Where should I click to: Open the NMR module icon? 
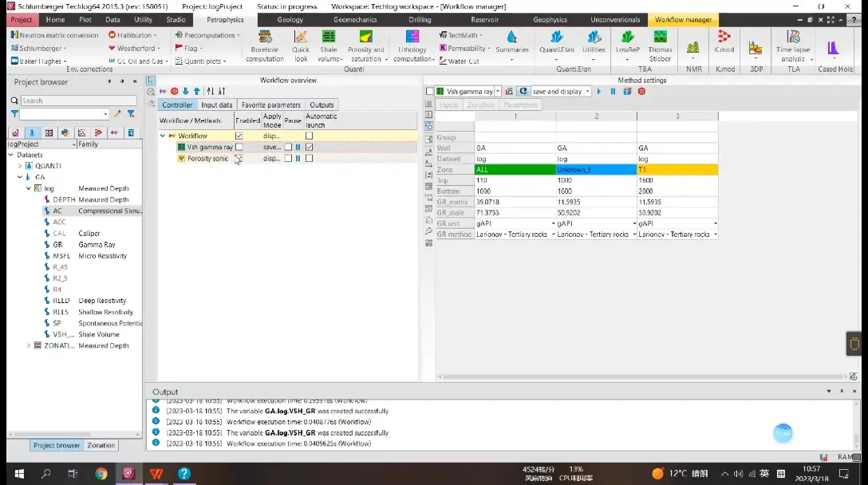[693, 48]
